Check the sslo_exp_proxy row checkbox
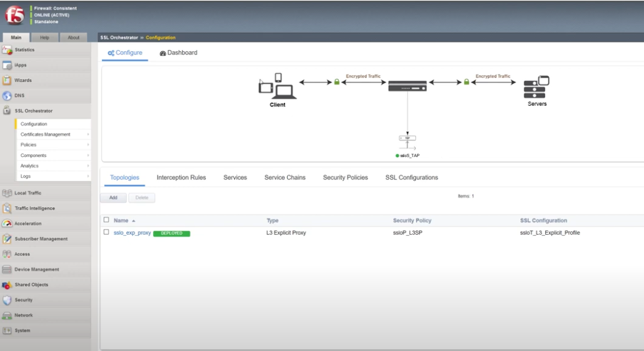Screen dimensions: 644x351 tap(106, 232)
